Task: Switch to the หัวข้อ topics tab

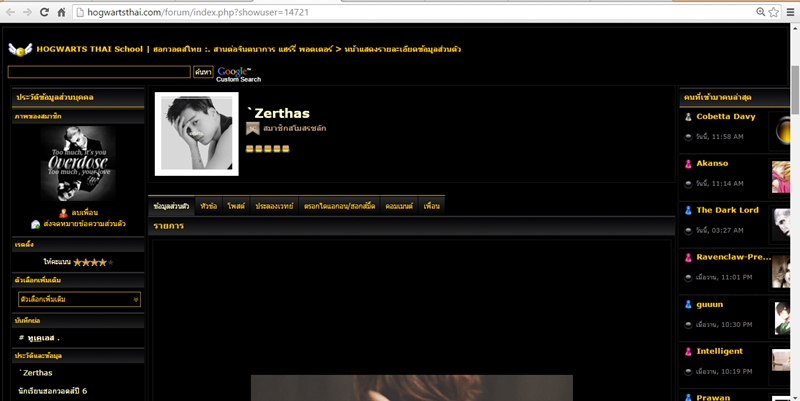Action: (209, 207)
